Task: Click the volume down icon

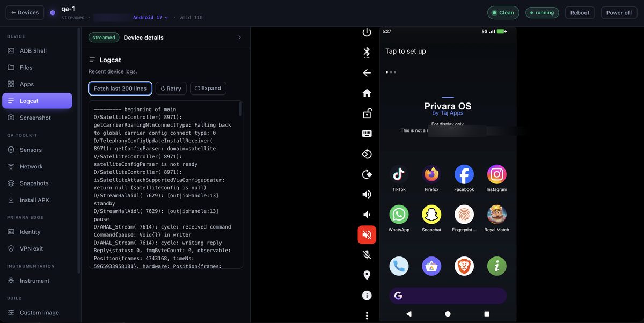Action: 367,215
